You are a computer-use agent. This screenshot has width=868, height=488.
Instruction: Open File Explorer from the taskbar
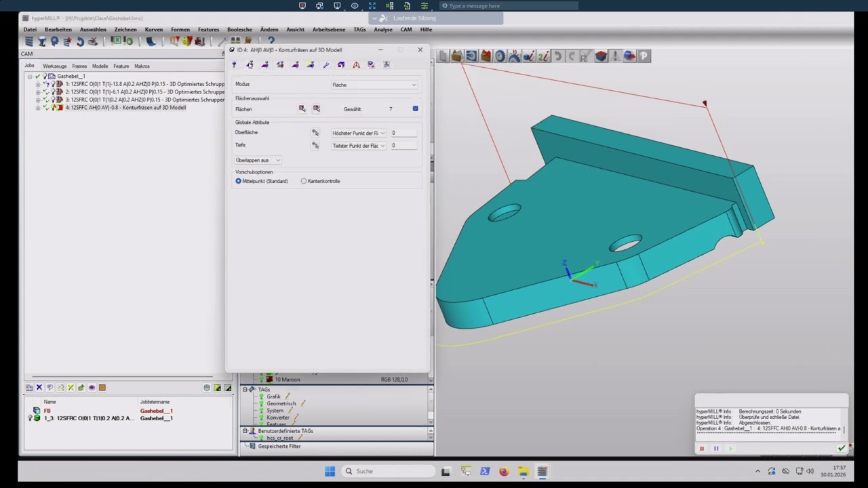coord(524,471)
